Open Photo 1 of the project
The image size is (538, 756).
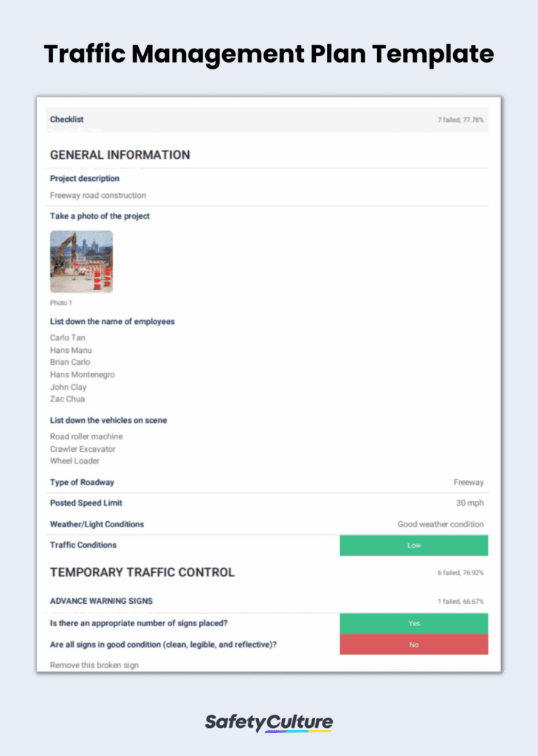coord(81,261)
